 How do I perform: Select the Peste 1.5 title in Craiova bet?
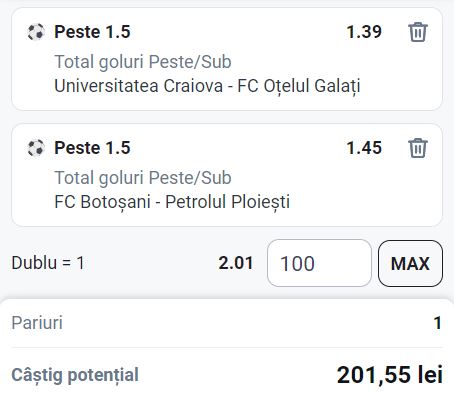pyautogui.click(x=92, y=32)
